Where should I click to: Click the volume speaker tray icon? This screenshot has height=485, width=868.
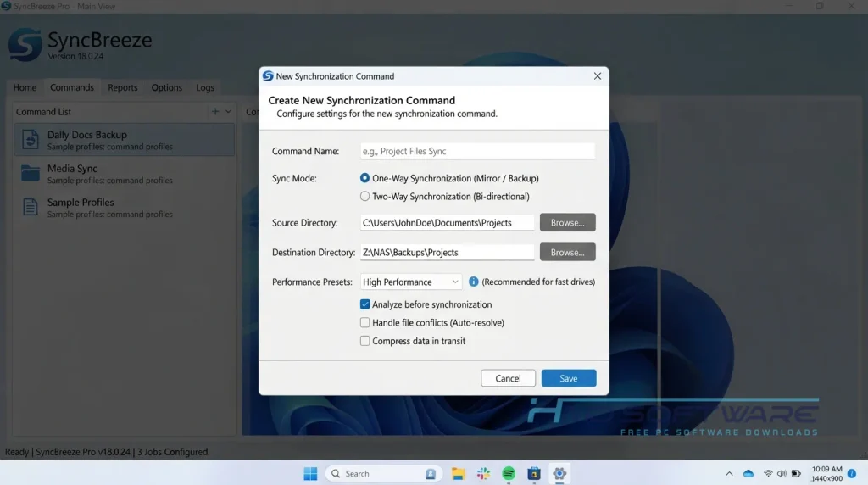pos(781,473)
